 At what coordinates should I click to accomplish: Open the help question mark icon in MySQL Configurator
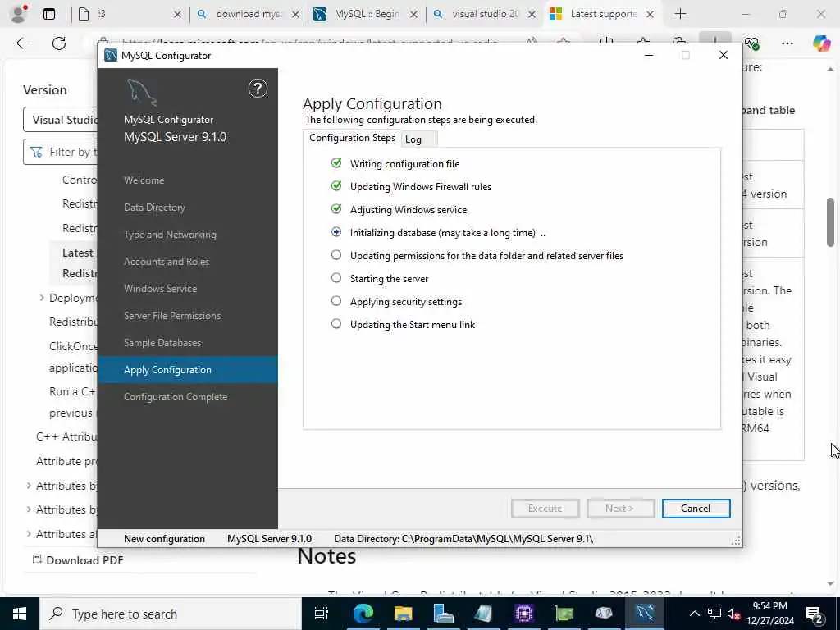point(258,89)
